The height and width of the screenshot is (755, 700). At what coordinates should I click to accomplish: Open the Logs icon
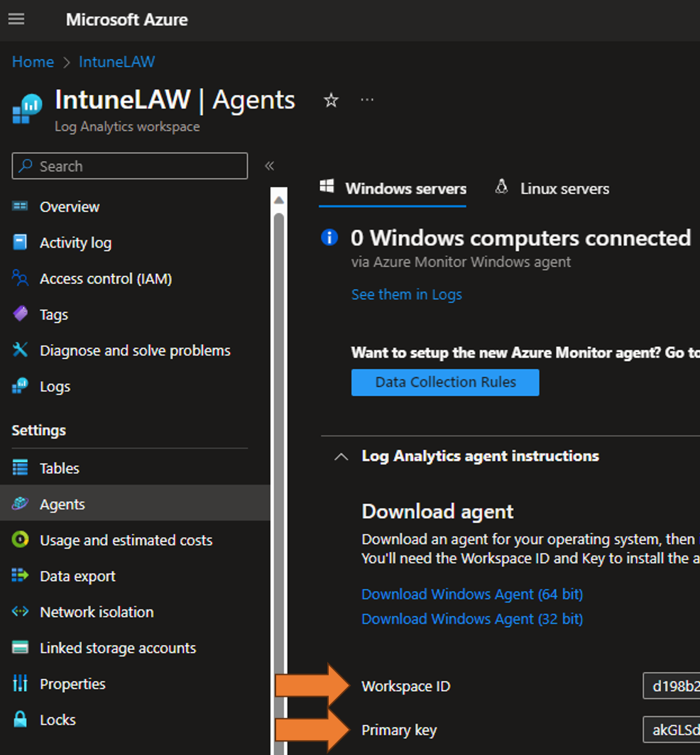pos(21,386)
